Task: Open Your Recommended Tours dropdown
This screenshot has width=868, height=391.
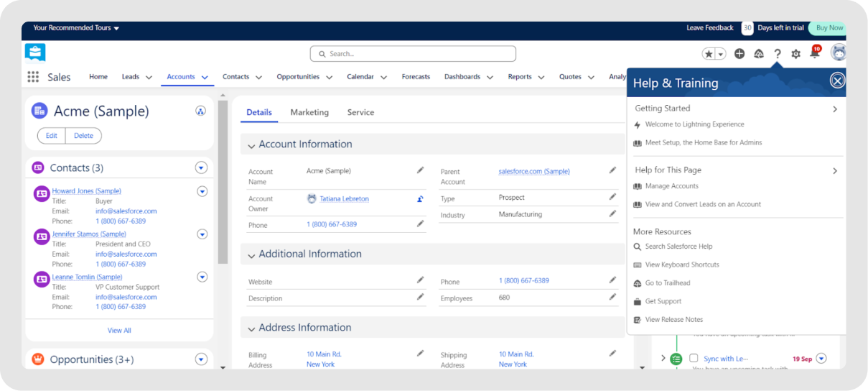Action: [x=76, y=28]
